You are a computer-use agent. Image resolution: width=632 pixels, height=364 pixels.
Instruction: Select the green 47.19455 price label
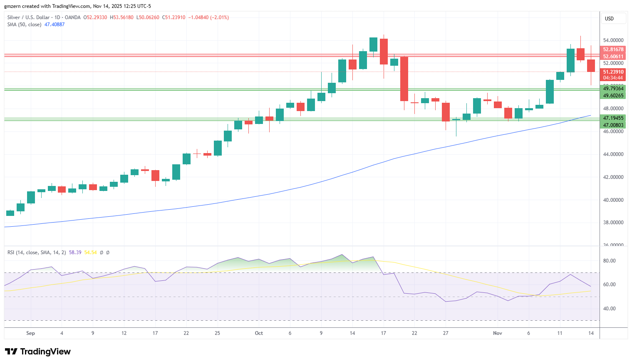click(x=613, y=118)
